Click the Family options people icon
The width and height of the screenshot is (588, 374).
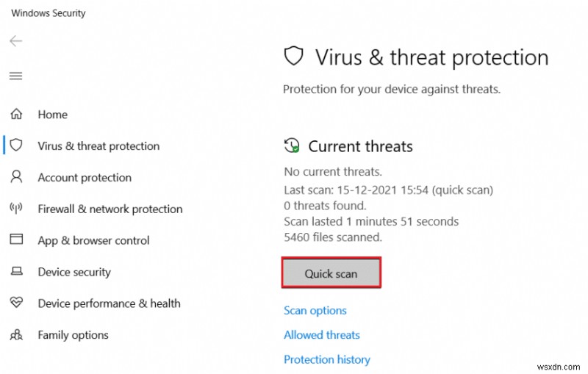click(x=15, y=335)
